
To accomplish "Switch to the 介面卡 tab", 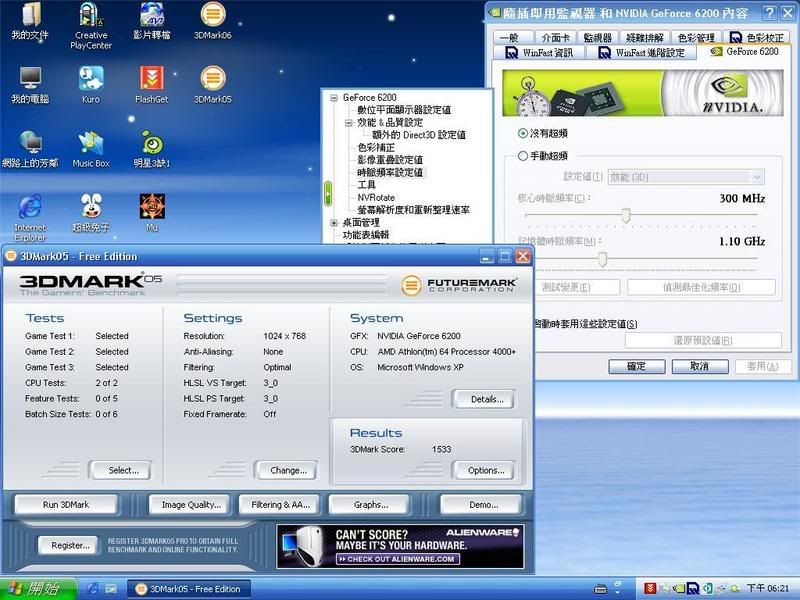I will [x=556, y=38].
